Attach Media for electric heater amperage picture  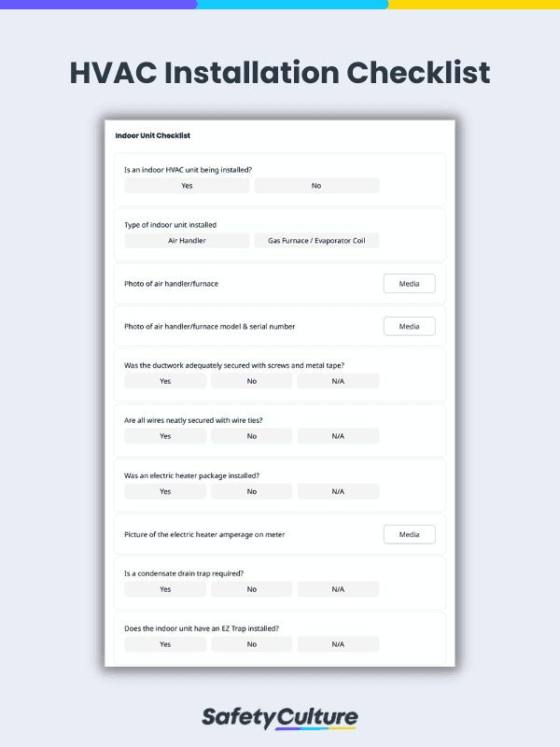click(x=409, y=534)
